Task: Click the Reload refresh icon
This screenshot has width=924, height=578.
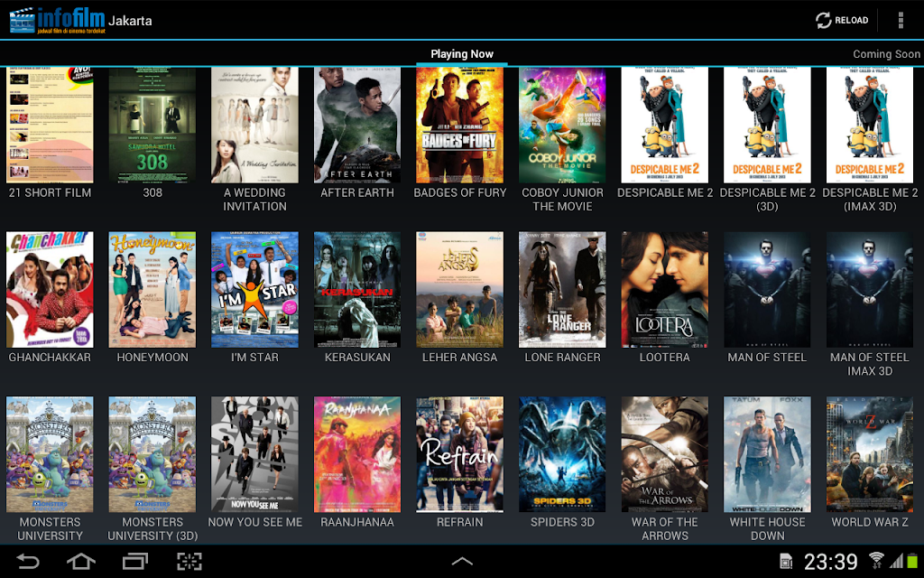Action: (823, 20)
